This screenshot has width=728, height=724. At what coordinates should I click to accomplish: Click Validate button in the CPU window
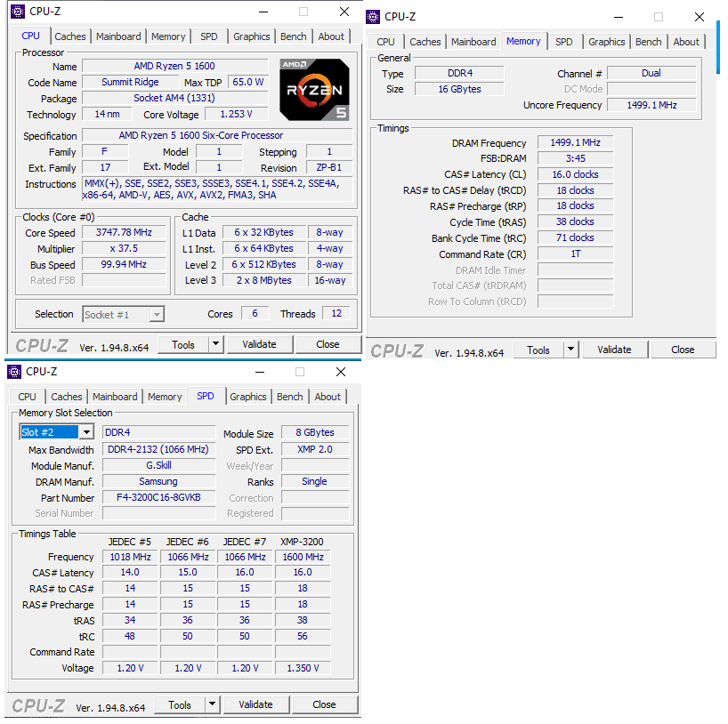[x=259, y=344]
